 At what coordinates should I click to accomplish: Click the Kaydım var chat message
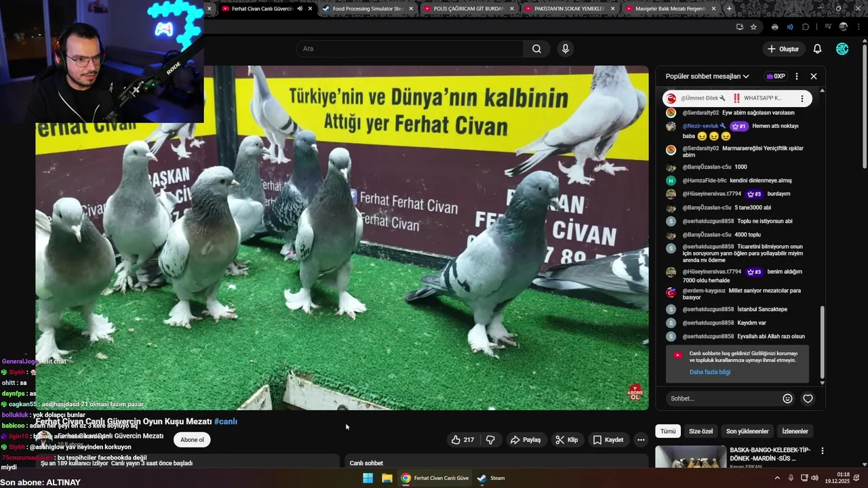tap(751, 323)
